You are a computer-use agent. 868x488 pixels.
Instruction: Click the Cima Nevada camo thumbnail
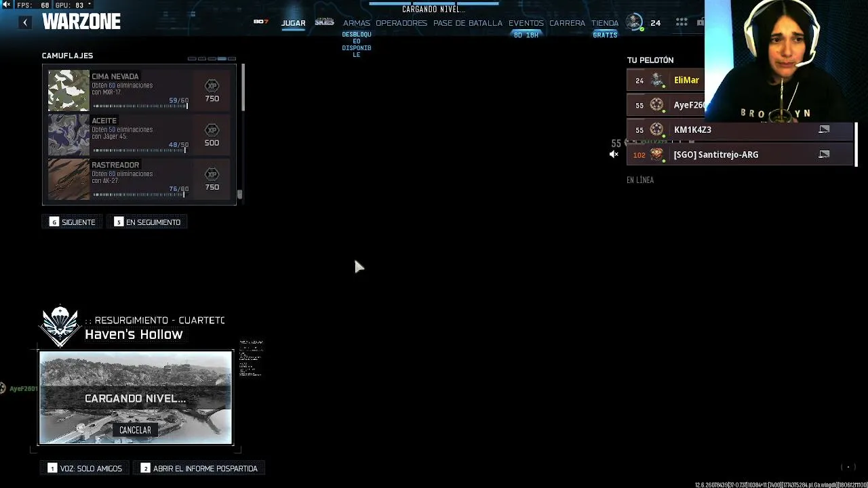(68, 90)
